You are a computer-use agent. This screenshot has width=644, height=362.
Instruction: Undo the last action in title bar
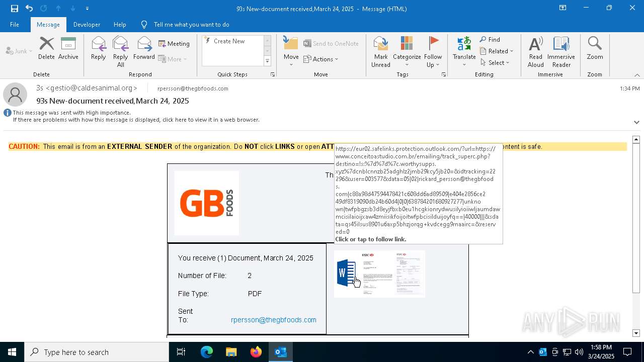click(29, 9)
